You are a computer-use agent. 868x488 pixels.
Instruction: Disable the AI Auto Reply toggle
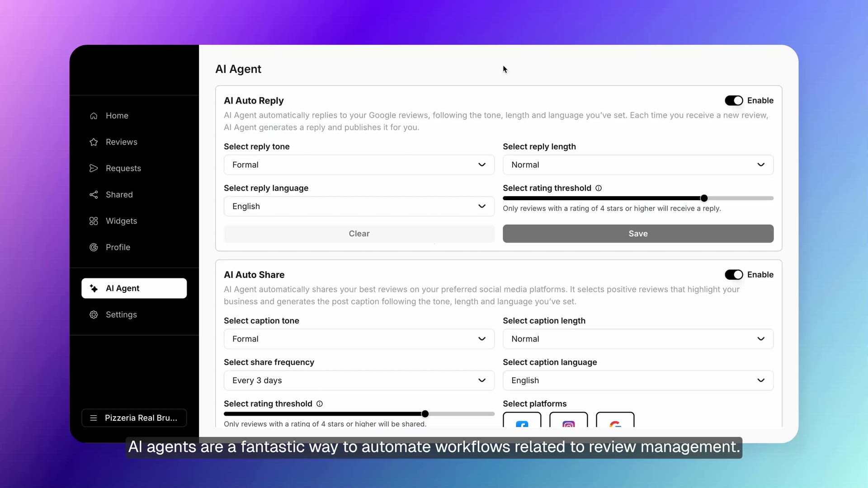click(734, 100)
